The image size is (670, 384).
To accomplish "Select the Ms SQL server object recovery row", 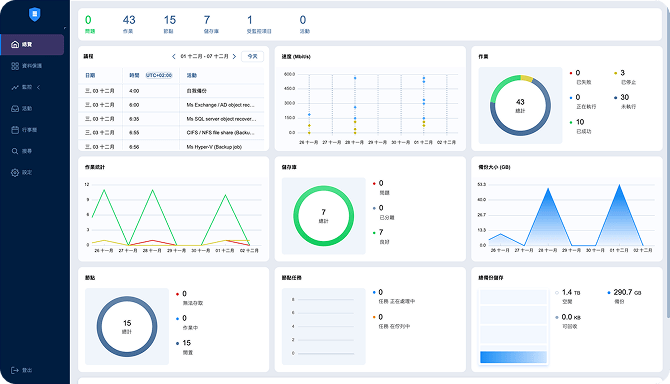I will point(171,119).
